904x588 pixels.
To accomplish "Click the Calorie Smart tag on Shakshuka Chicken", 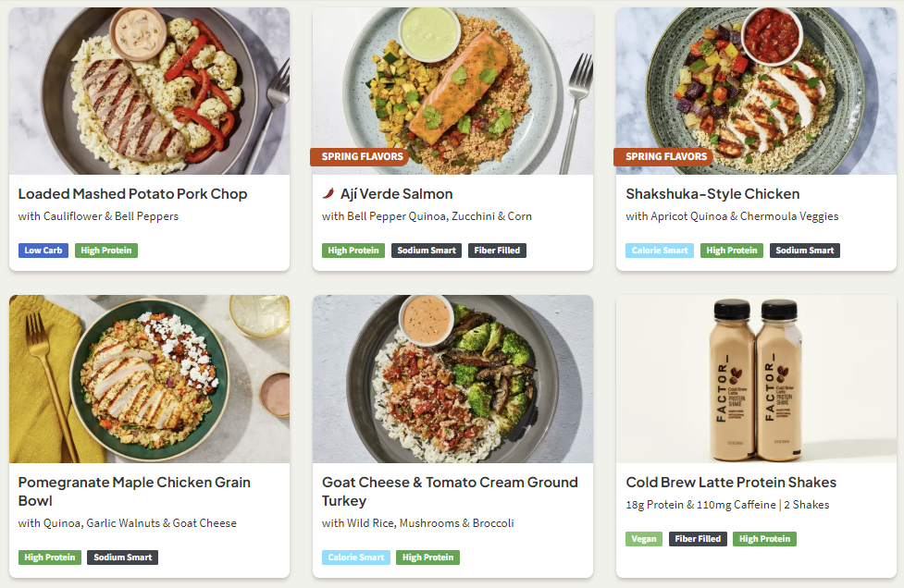I will click(x=660, y=251).
